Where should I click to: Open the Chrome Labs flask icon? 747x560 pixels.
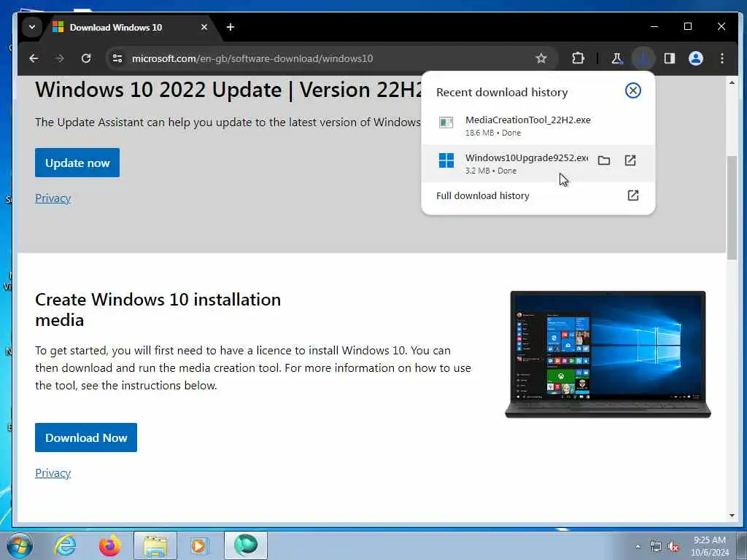point(616,58)
